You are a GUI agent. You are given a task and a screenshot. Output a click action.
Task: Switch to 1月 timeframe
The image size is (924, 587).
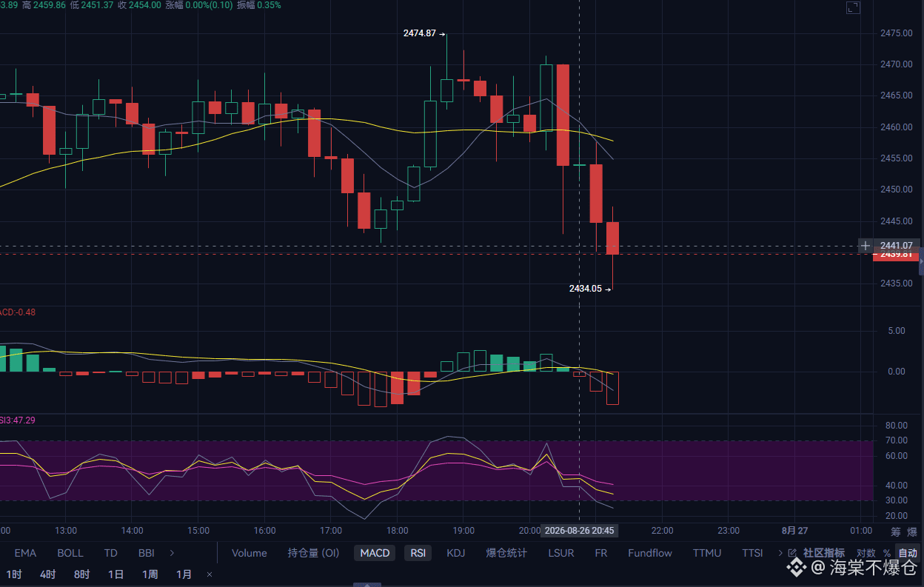[184, 574]
